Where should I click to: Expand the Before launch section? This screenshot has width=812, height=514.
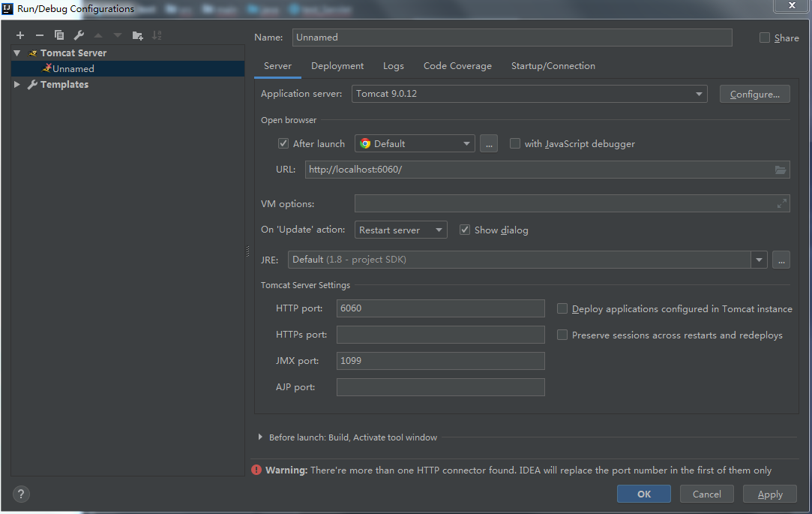tap(260, 437)
